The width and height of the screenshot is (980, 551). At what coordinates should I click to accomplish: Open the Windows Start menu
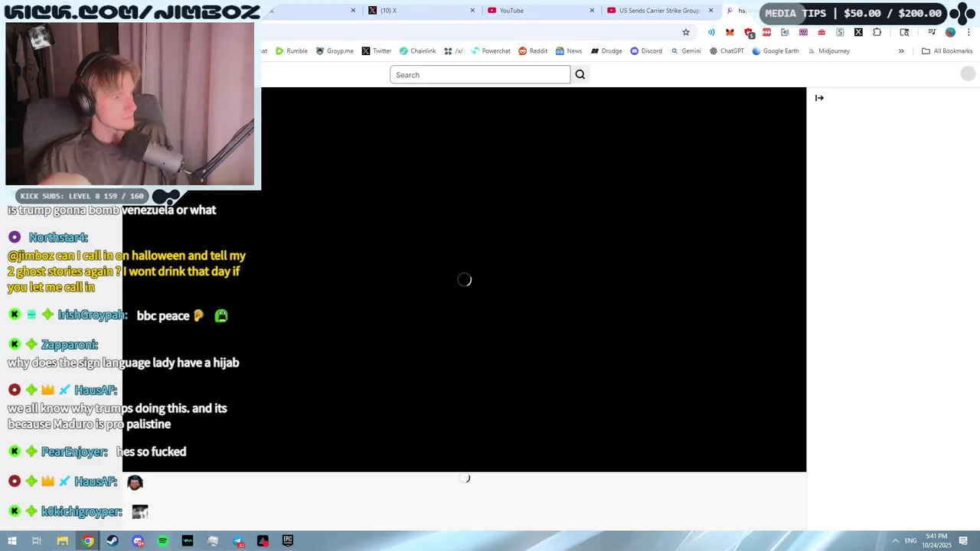pyautogui.click(x=12, y=541)
